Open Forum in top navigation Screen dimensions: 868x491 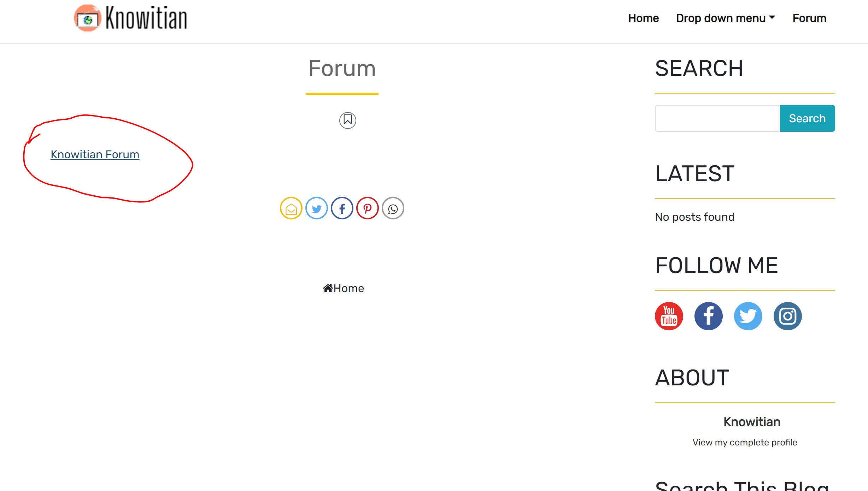pyautogui.click(x=809, y=18)
